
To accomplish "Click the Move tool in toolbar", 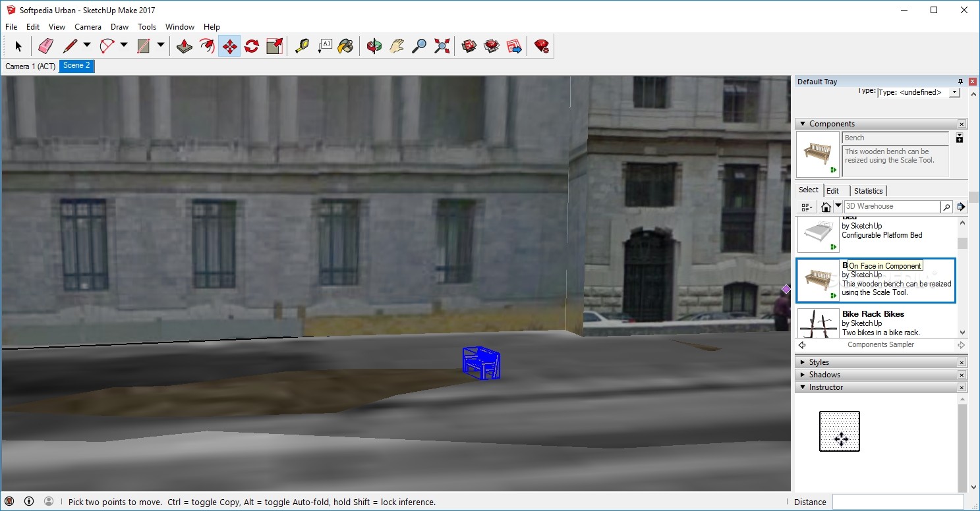I will [x=229, y=46].
